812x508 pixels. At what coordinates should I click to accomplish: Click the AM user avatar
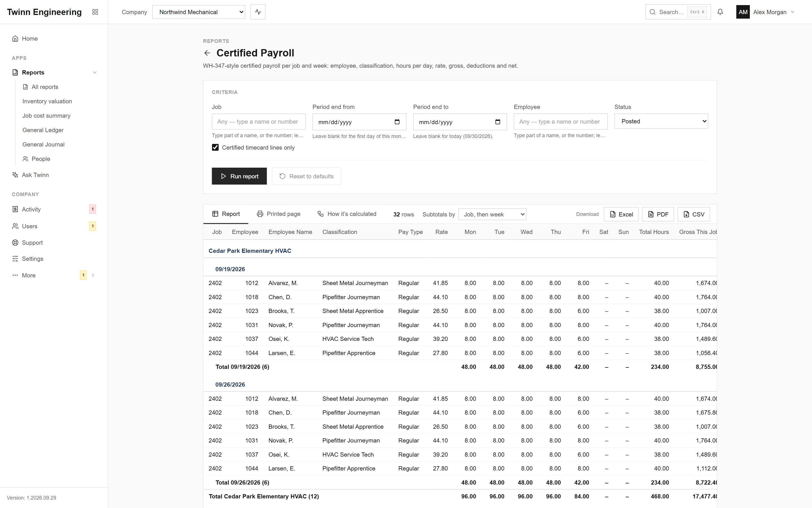[743, 12]
